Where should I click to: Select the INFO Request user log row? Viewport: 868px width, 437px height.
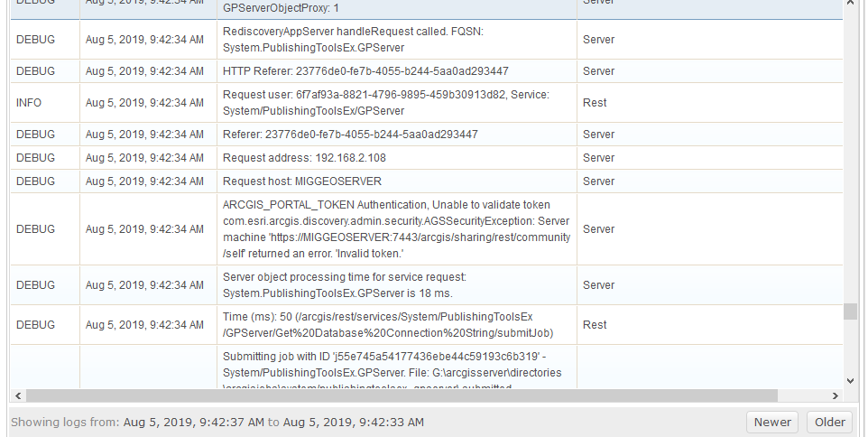pyautogui.click(x=426, y=103)
